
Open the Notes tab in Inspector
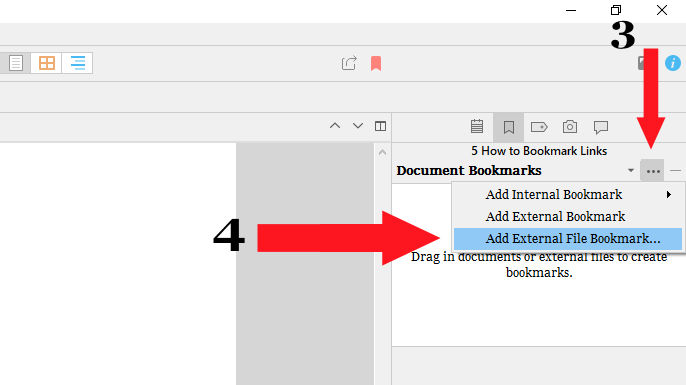click(x=477, y=127)
